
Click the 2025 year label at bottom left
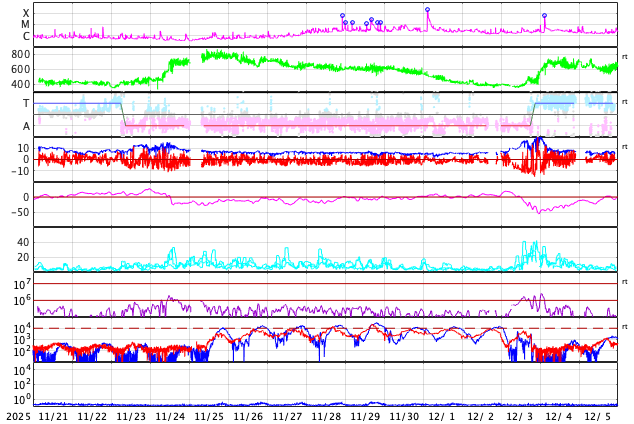[19, 416]
